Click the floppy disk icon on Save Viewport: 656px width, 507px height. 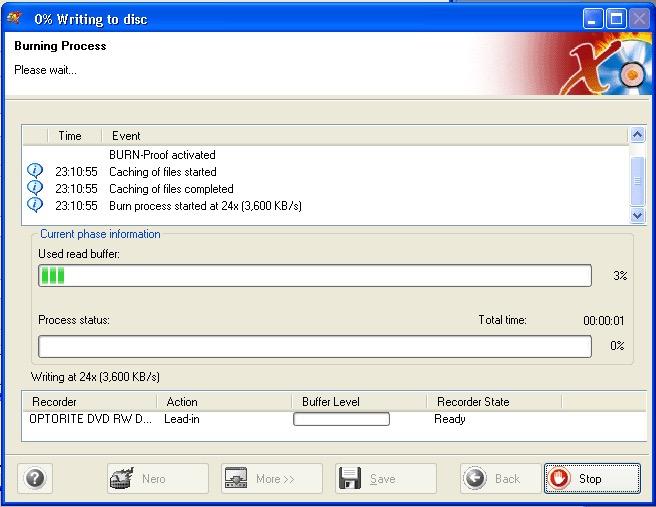[x=350, y=478]
